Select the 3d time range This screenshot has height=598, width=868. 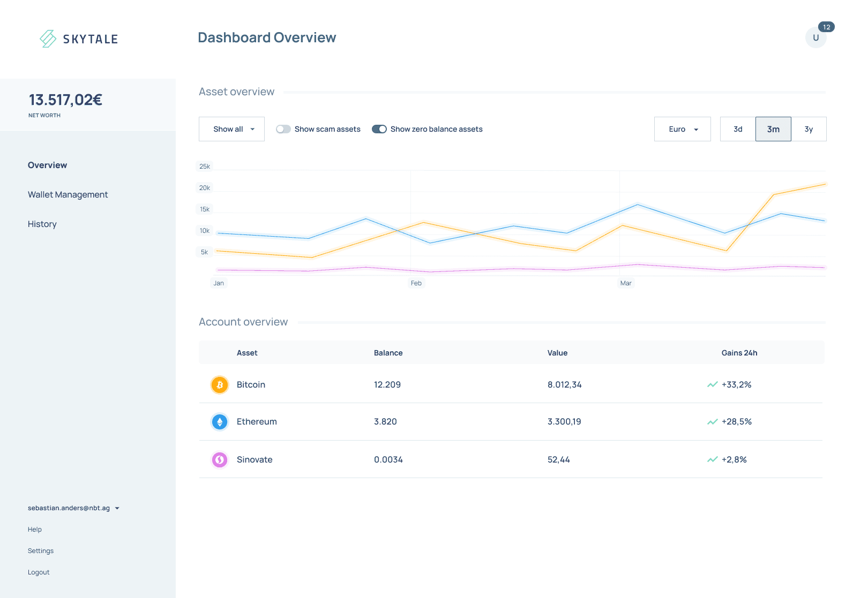tap(738, 129)
